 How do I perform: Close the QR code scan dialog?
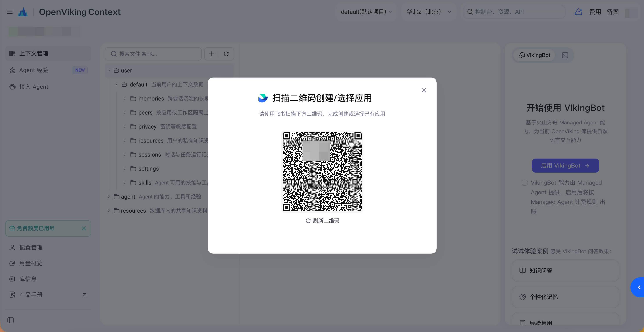(x=424, y=90)
